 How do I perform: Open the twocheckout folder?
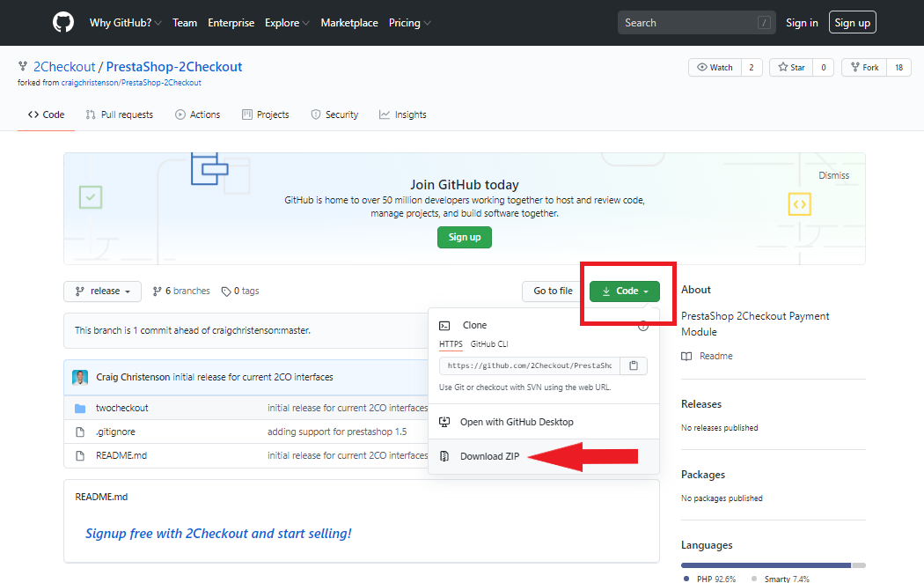(x=122, y=408)
